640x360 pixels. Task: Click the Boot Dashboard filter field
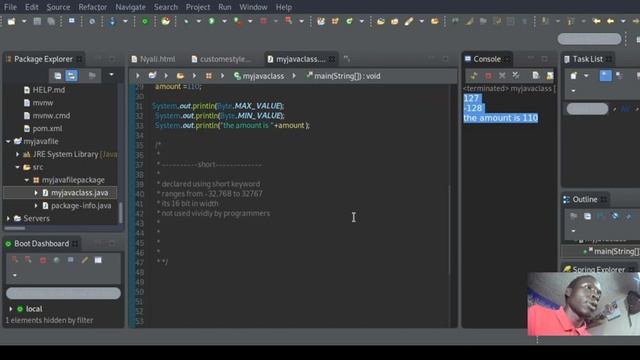point(63,293)
